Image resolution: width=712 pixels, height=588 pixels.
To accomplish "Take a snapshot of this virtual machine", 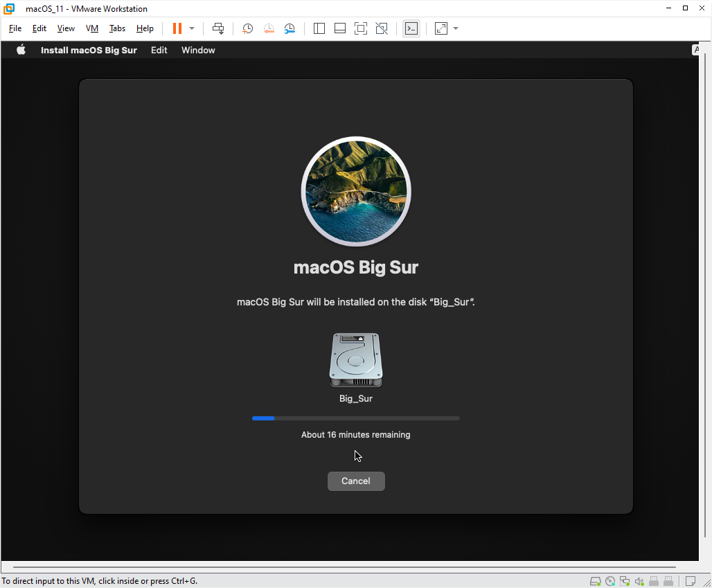I will pyautogui.click(x=247, y=28).
